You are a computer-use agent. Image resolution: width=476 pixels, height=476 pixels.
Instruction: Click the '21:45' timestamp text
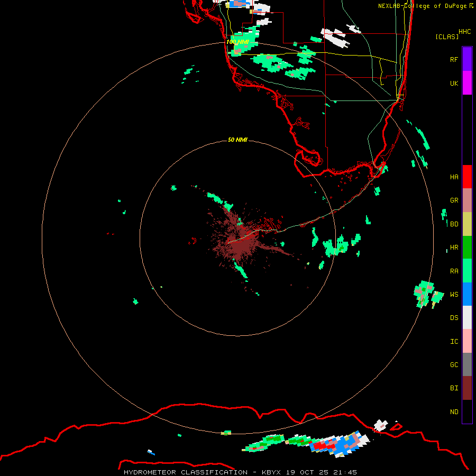click(345, 472)
